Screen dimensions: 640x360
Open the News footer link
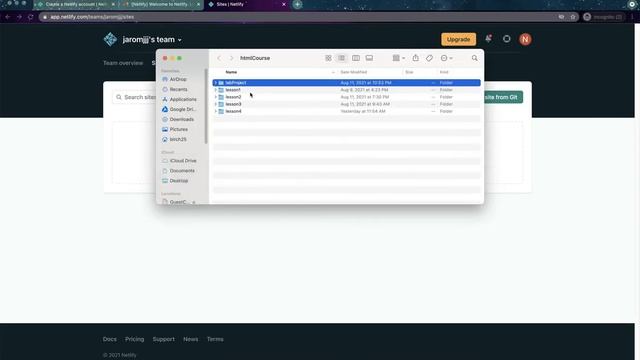[191, 339]
